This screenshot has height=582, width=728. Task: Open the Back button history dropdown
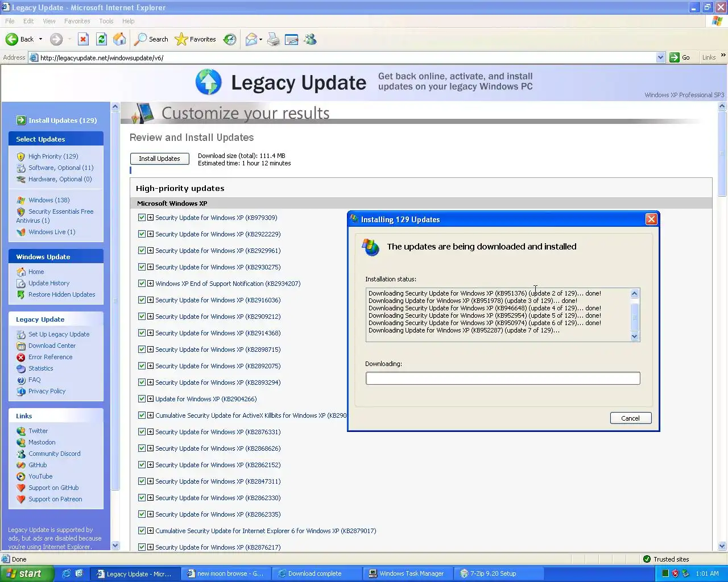[40, 39]
